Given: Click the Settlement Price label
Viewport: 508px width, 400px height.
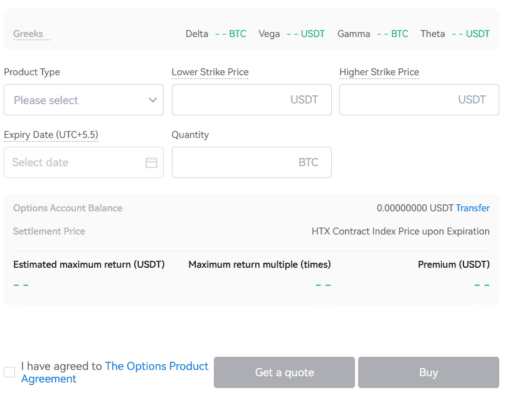Looking at the screenshot, I should click(x=49, y=231).
